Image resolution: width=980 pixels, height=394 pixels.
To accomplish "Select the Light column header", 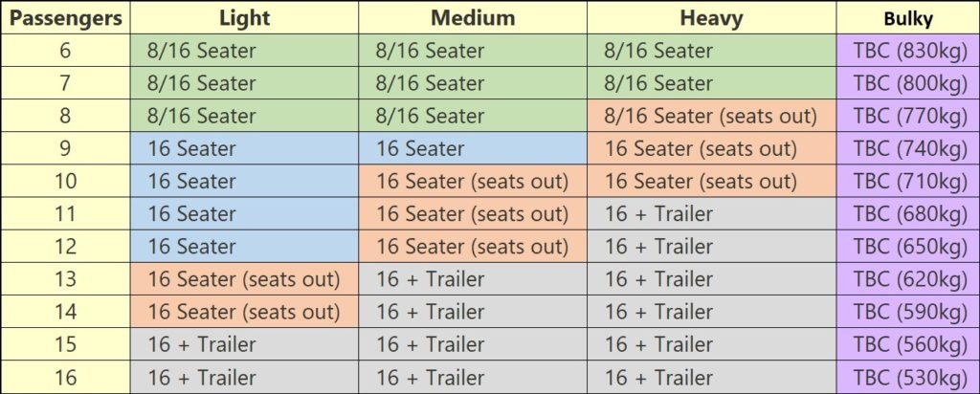I will [x=245, y=18].
